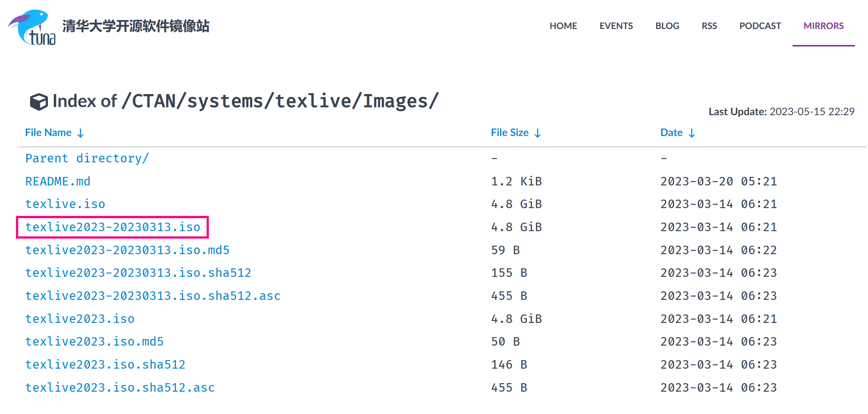Open the HOME nav item
This screenshot has height=414, width=868.
coord(563,26)
